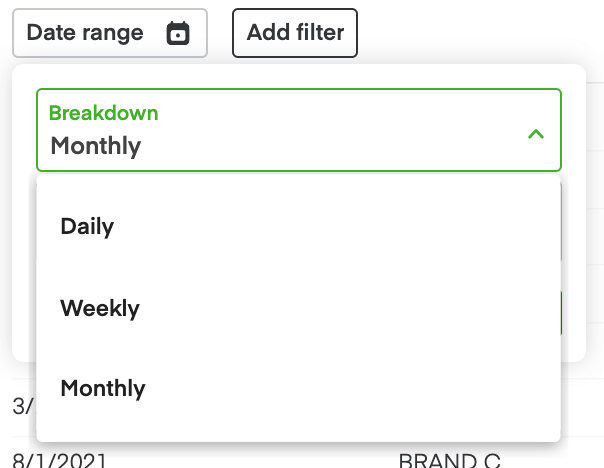Click the green button edge behind the dropdown list
The height and width of the screenshot is (468, 604).
(x=562, y=312)
